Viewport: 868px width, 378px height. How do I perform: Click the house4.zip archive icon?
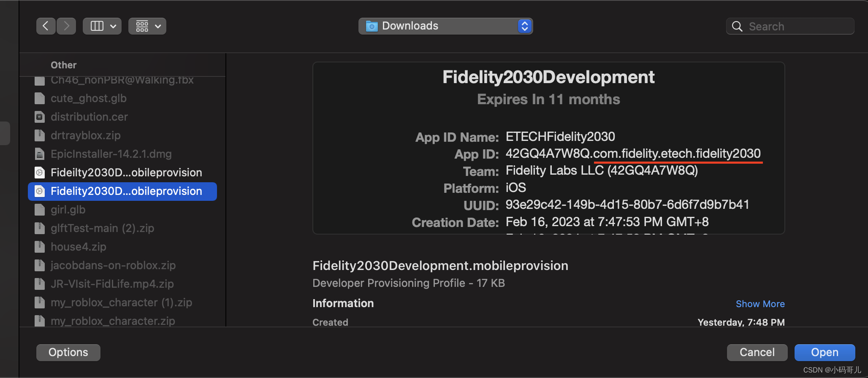[40, 247]
